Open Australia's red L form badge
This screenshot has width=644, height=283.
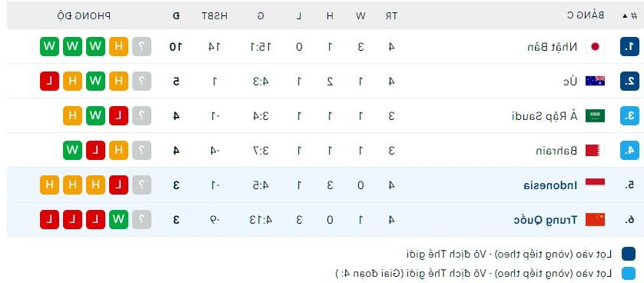(x=49, y=81)
